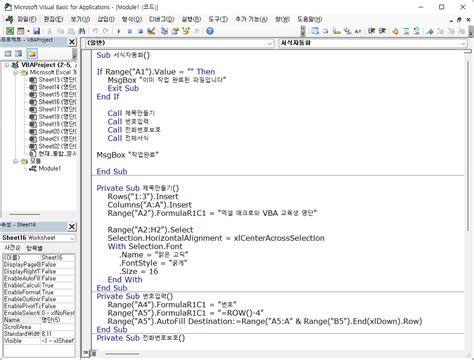Switch to the 항목별 properties tab
474x360 pixels.
click(x=34, y=248)
